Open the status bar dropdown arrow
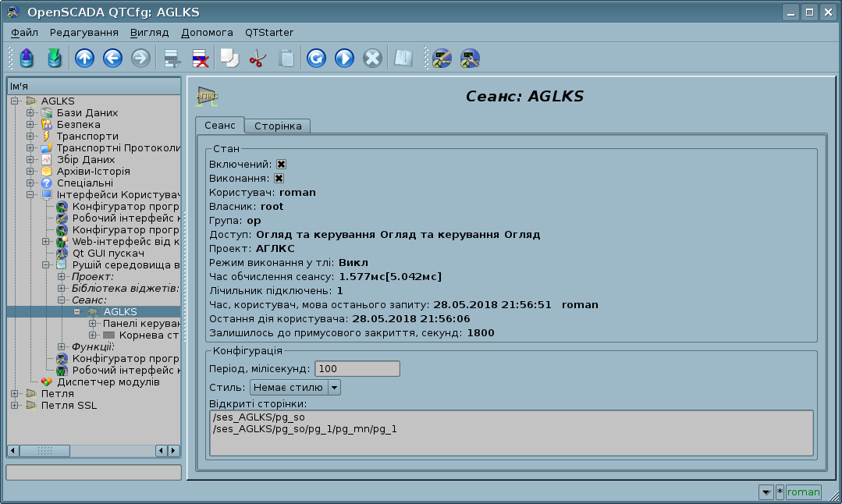This screenshot has width=842, height=504. click(x=766, y=492)
